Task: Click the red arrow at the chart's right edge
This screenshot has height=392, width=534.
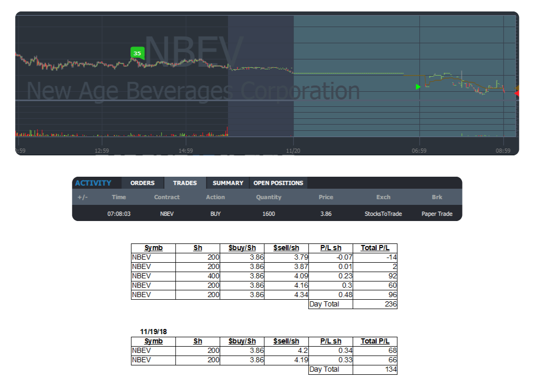Action: (516, 93)
